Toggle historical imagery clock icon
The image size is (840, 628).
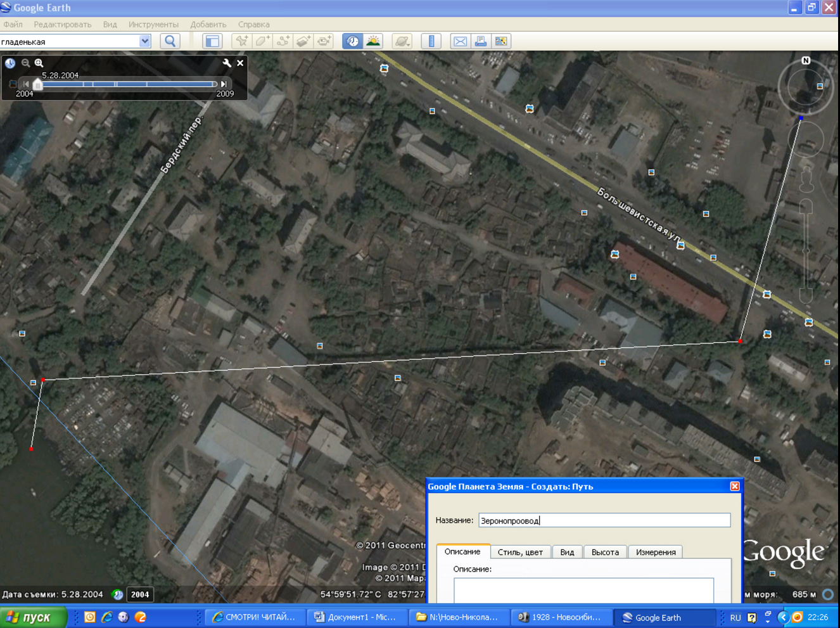click(353, 41)
